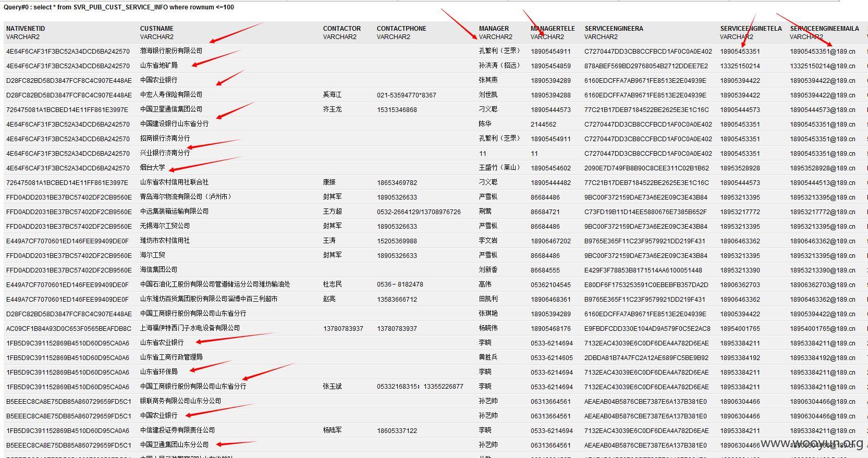Screen dimensions: 868x458
Task: Click manager phone 18905454859
Action: tap(551, 66)
